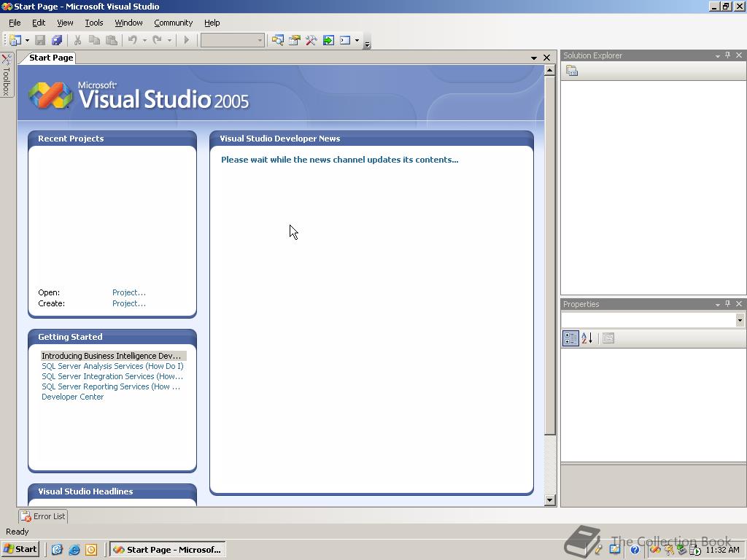Click SQL Server Integration Services link

112,376
